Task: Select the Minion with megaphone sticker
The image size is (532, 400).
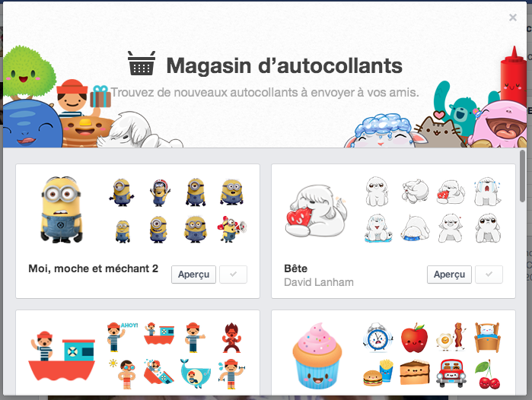Action: click(x=231, y=229)
